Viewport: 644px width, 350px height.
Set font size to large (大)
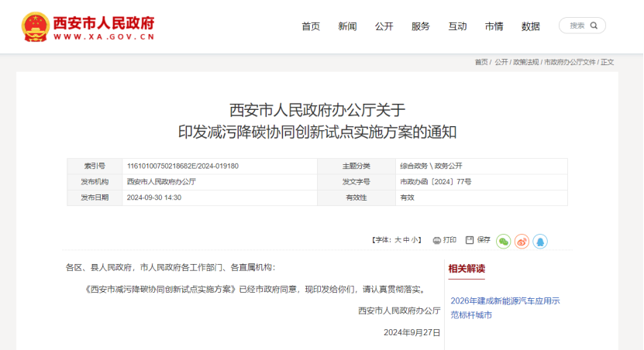click(398, 240)
